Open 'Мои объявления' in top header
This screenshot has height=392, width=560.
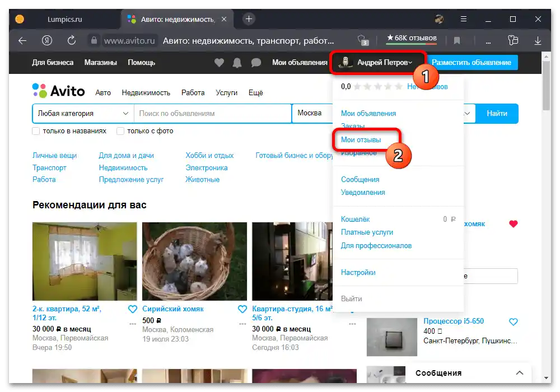300,63
